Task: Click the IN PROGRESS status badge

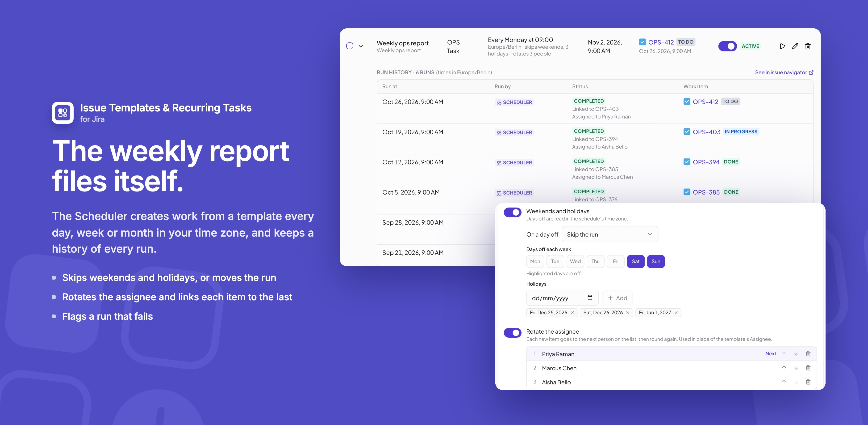Action: [741, 132]
